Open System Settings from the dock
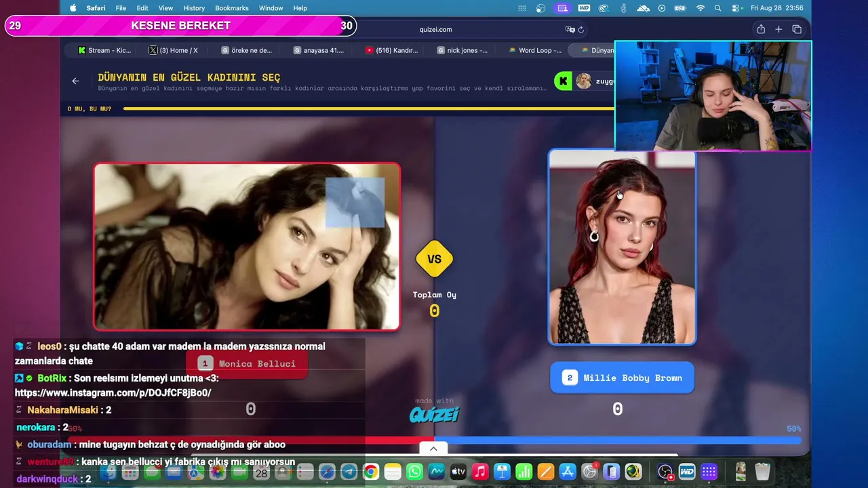Screen dimensions: 868x488 tap(589, 472)
